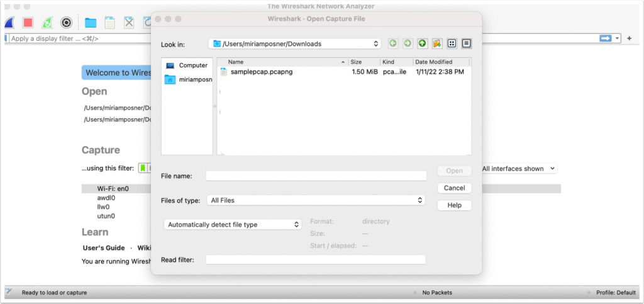Switch the file dialog to list view
644x304 pixels.
pyautogui.click(x=452, y=43)
